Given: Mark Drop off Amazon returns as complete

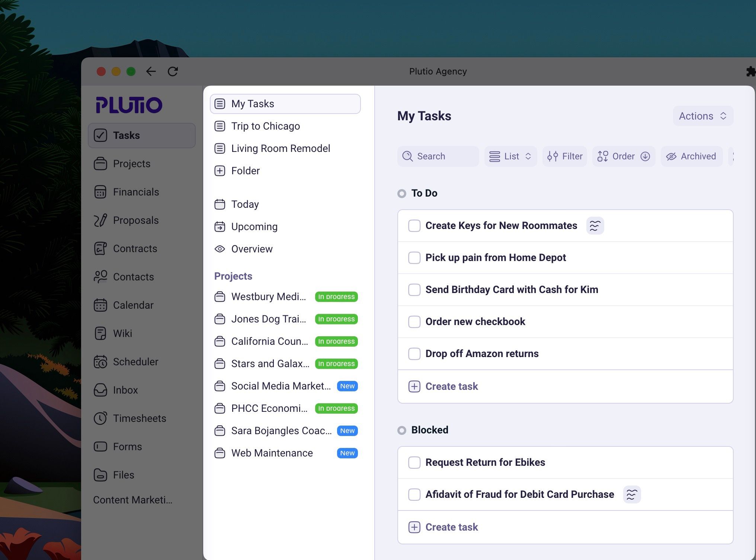Looking at the screenshot, I should click(x=414, y=354).
